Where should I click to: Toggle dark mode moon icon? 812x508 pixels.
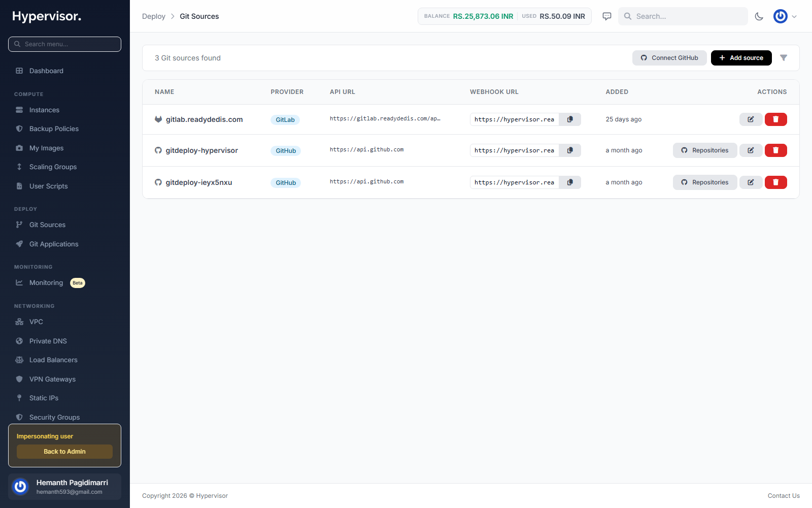point(759,16)
